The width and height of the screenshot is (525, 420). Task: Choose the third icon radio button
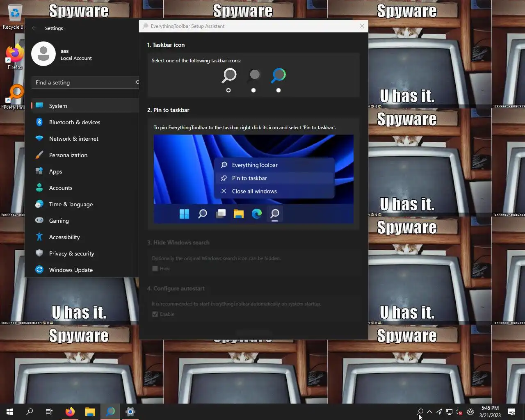[x=278, y=90]
